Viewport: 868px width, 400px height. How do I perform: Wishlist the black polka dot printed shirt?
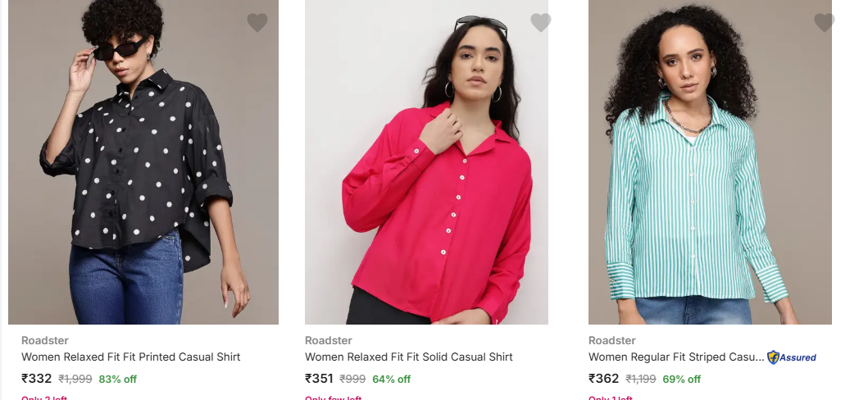[257, 23]
